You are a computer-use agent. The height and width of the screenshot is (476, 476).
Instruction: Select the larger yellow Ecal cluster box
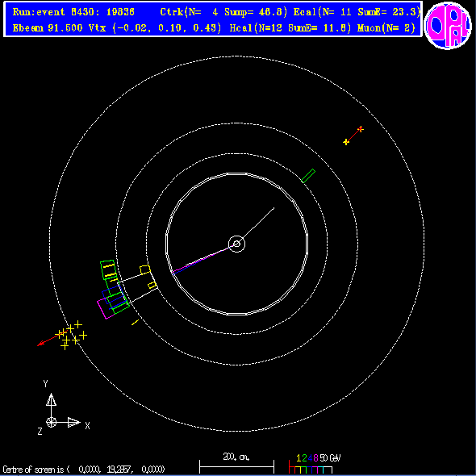(145, 269)
